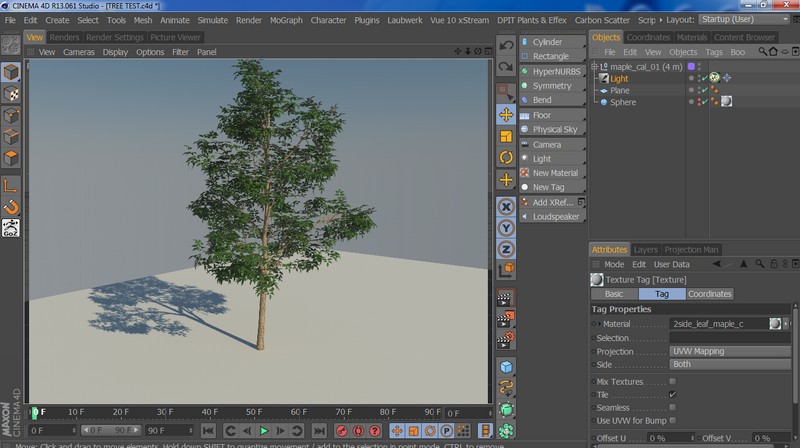This screenshot has width=800, height=448.
Task: Click the maple_cal_01 purple layer swatch
Action: click(x=691, y=66)
